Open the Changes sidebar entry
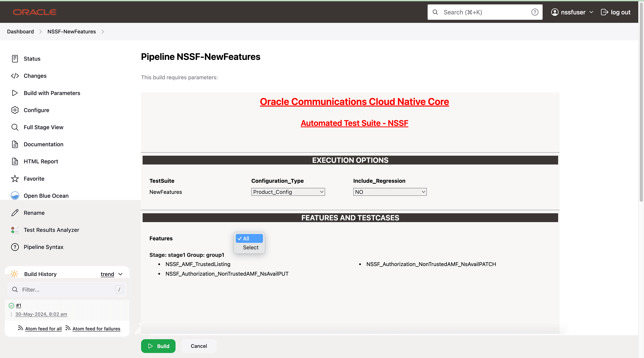The image size is (644, 358). click(x=35, y=76)
